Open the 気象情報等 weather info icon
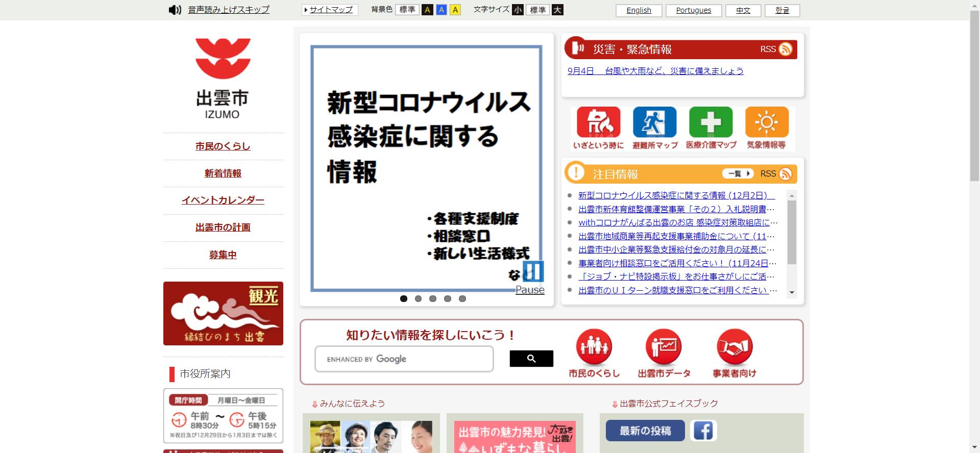This screenshot has width=980, height=453. point(767,123)
